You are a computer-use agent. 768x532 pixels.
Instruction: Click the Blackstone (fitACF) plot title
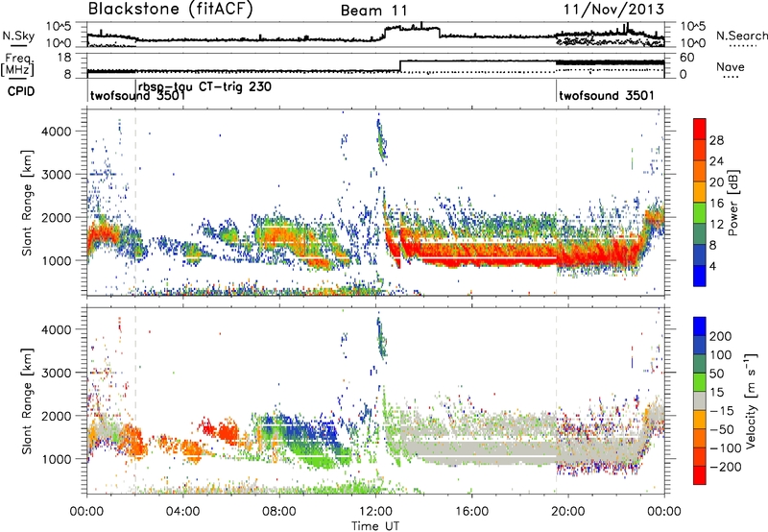pyautogui.click(x=170, y=10)
